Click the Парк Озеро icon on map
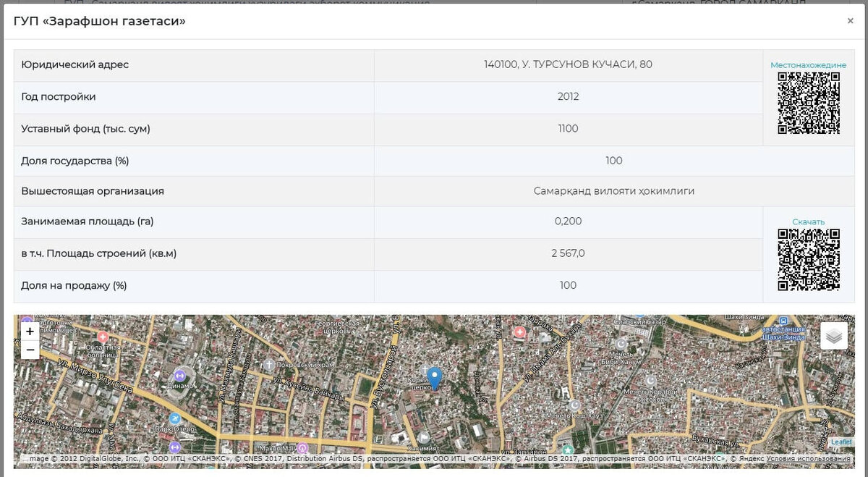The image size is (868, 477). coord(174,418)
